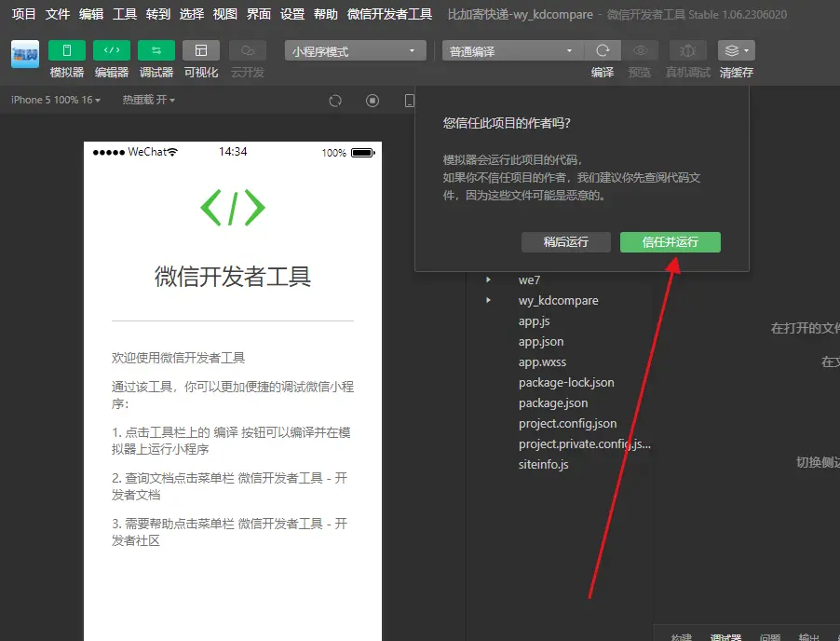Viewport: 840px width, 641px height.
Task: Open the app.js file
Action: pos(535,321)
